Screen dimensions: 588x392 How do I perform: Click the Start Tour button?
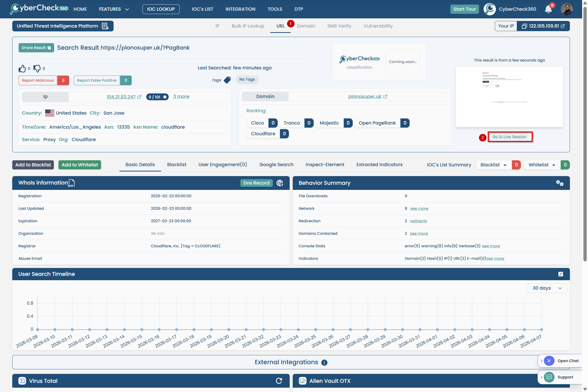click(464, 9)
